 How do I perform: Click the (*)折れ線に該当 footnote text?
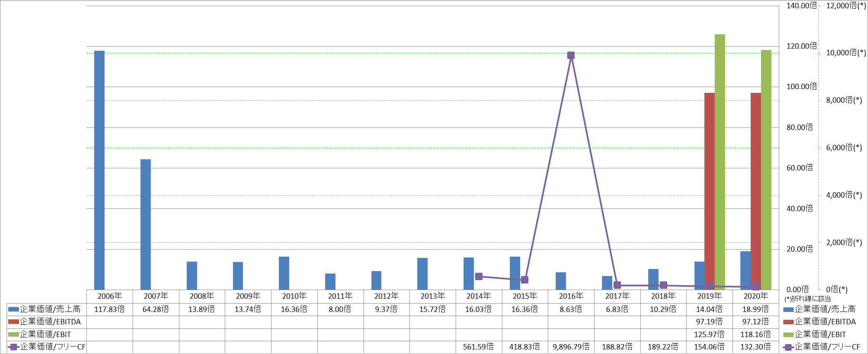pos(807,299)
